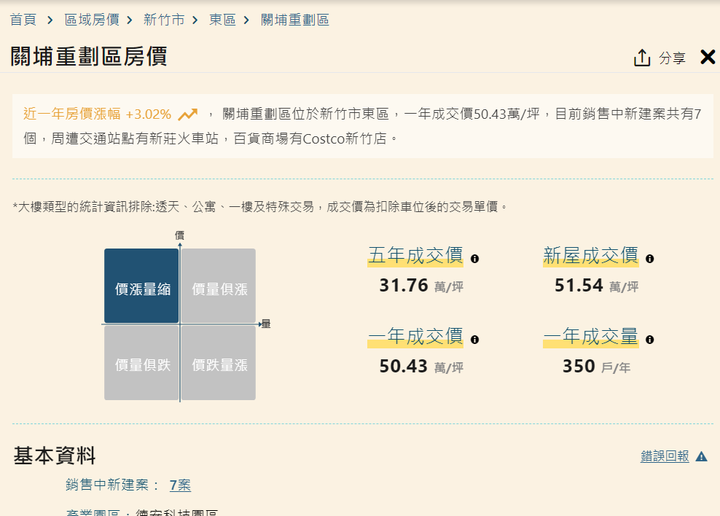The height and width of the screenshot is (516, 720).
Task: Click the 價 axis label on chart
Action: [180, 236]
